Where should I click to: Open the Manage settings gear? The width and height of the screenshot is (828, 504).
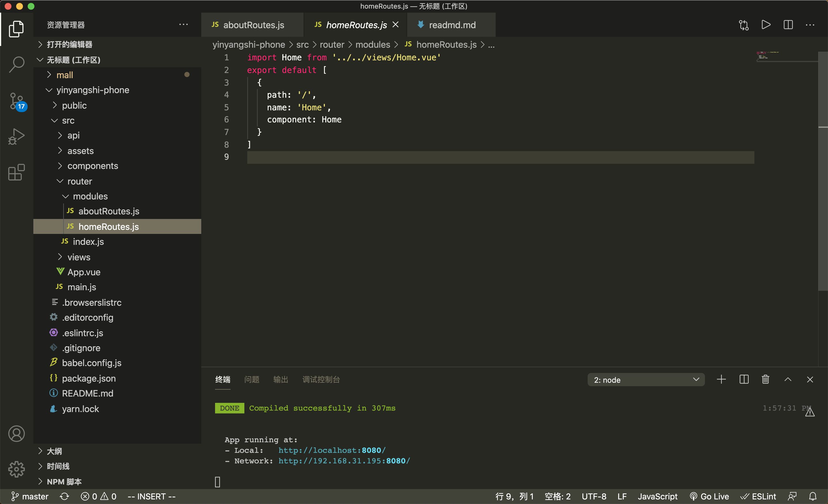(x=16, y=469)
